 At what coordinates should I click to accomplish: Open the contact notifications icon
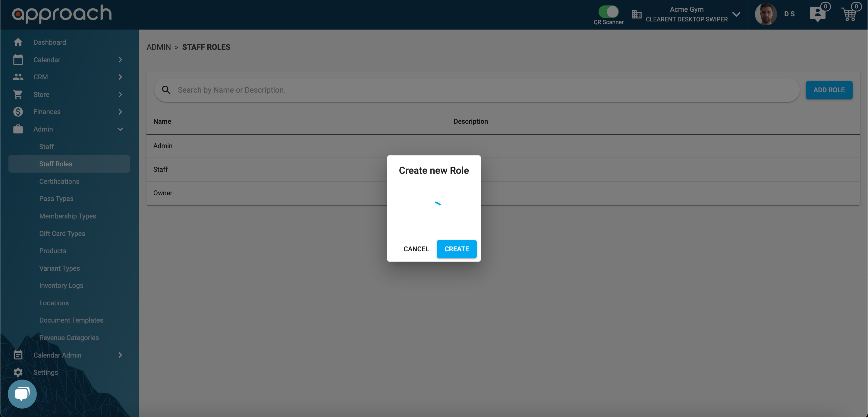point(818,14)
